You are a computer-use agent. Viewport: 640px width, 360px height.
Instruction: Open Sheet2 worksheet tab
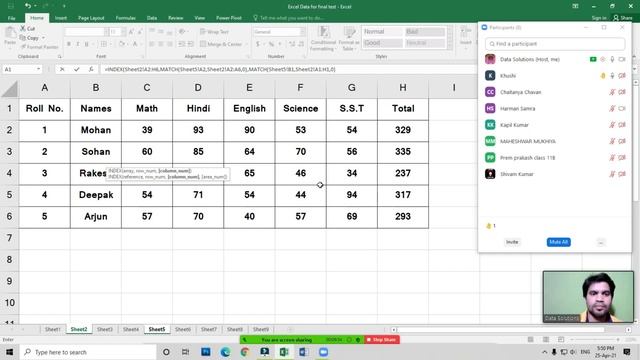pos(79,329)
